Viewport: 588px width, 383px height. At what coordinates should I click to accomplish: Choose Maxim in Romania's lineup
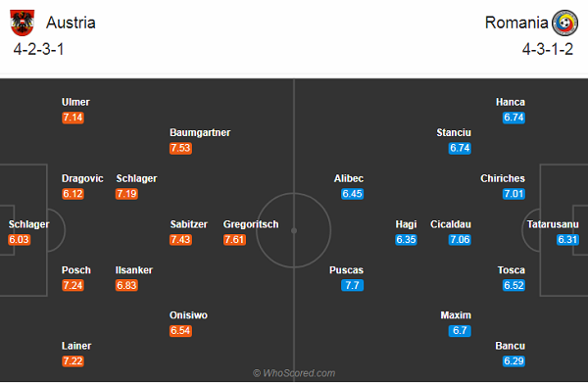point(456,315)
